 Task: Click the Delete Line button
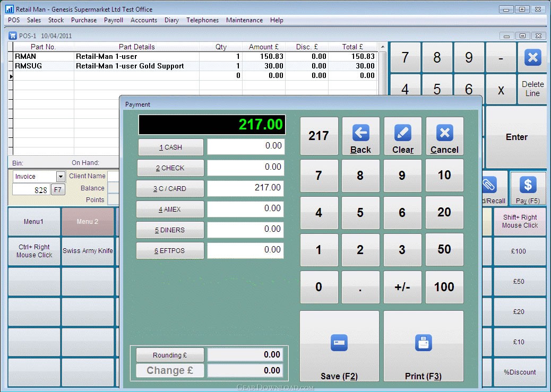tap(532, 89)
